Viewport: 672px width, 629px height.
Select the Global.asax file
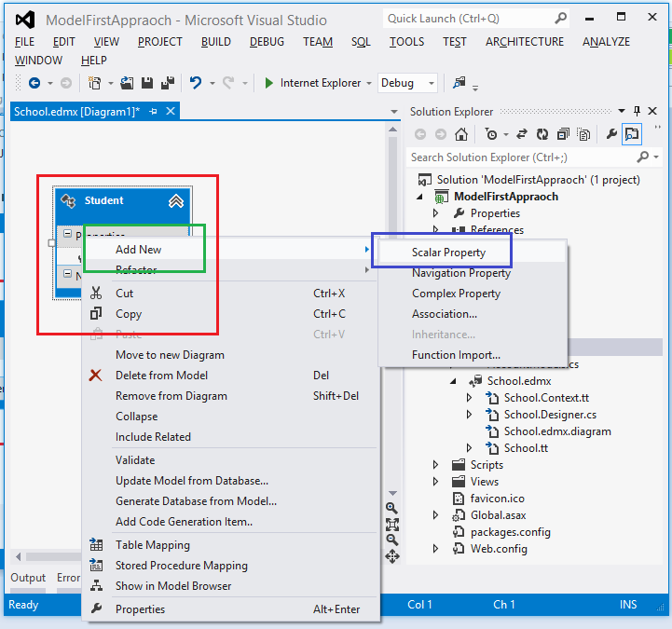coord(498,515)
